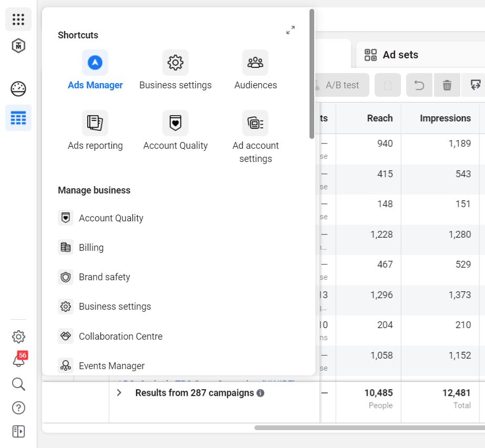Open settings gear in left sidebar
Image resolution: width=485 pixels, height=448 pixels.
point(18,337)
